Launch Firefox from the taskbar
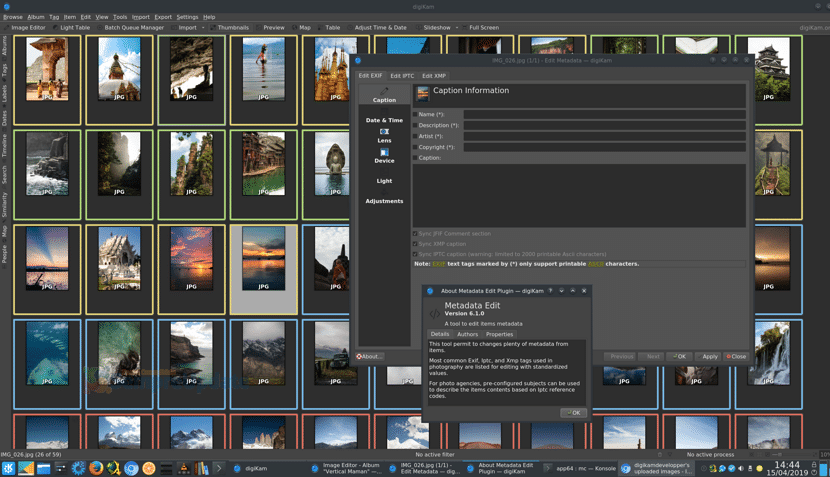Image resolution: width=830 pixels, height=477 pixels. point(96,468)
